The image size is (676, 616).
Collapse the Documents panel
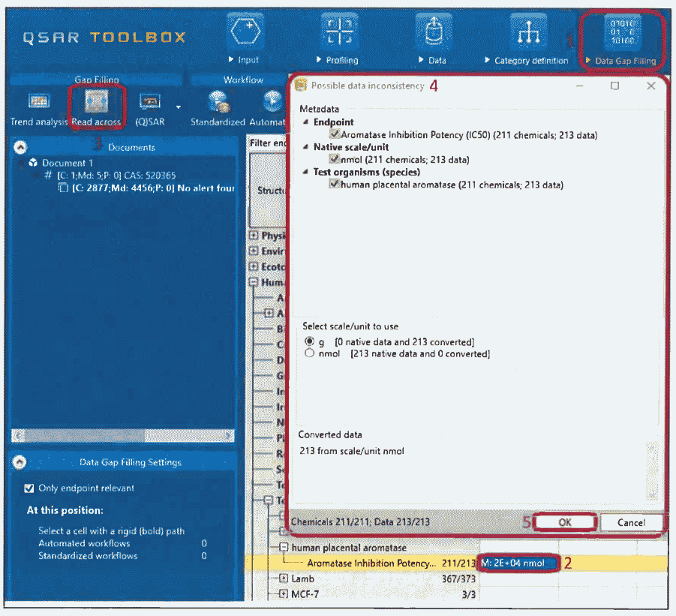(x=21, y=148)
